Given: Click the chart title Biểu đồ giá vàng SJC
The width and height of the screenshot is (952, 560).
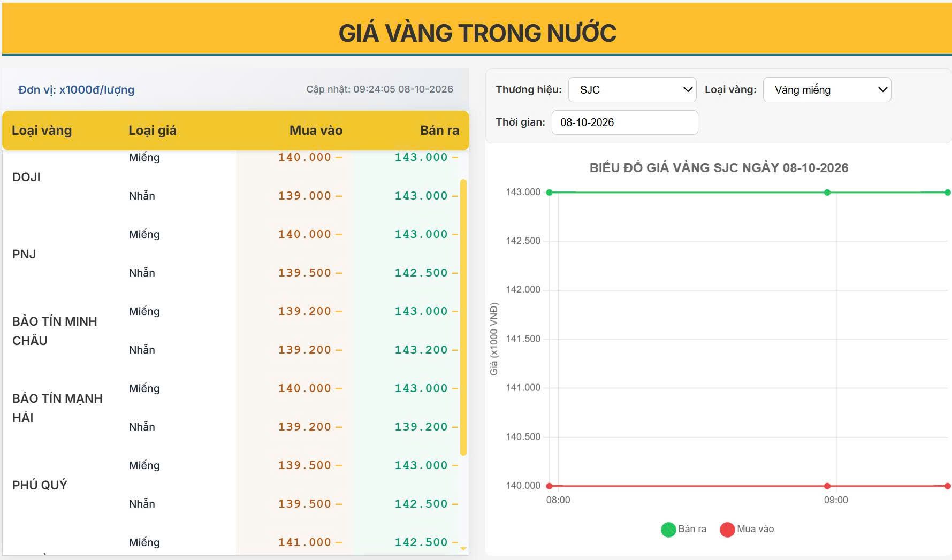Looking at the screenshot, I should 719,168.
